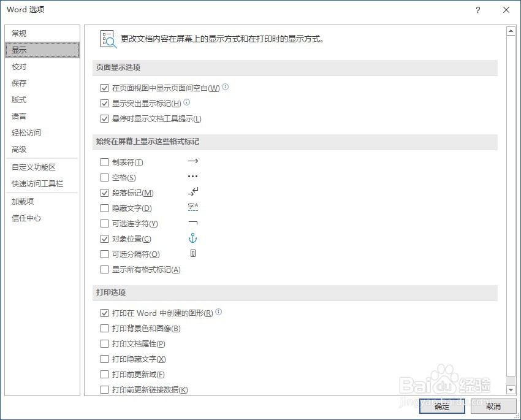Image resolution: width=521 pixels, height=420 pixels.
Task: Click the tab character arrow icon beside 制表符
Action: tap(193, 161)
